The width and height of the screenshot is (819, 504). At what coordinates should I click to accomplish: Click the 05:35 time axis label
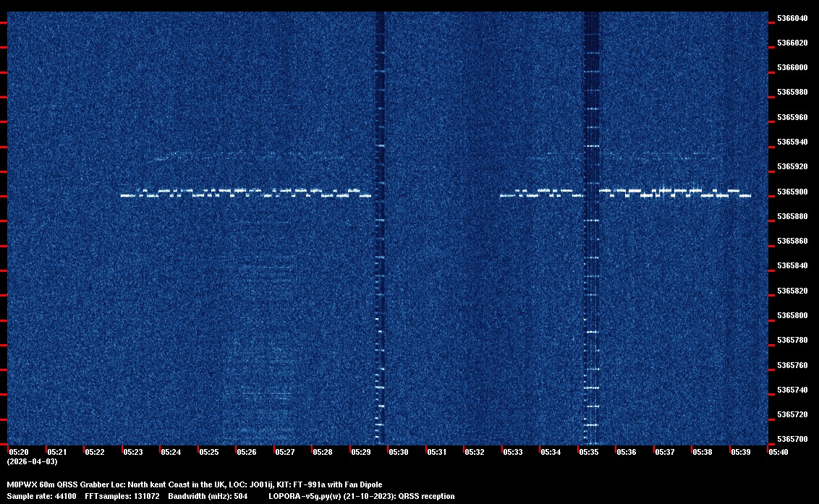pos(589,452)
